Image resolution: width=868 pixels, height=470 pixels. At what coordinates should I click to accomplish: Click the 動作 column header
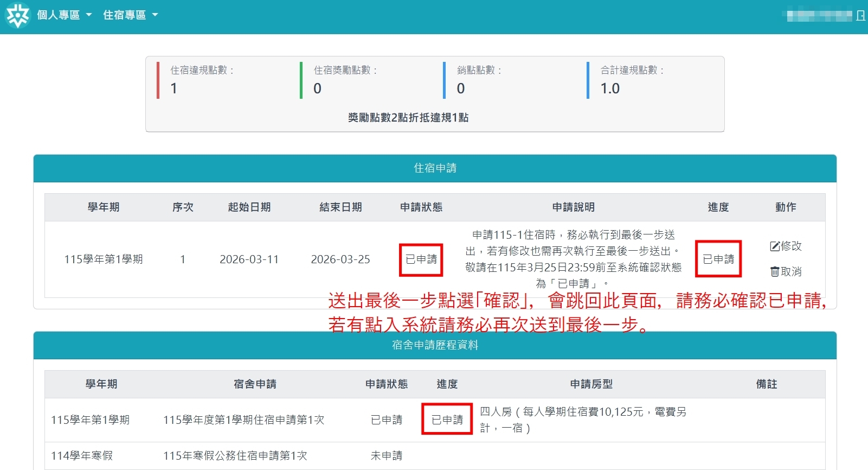click(786, 207)
